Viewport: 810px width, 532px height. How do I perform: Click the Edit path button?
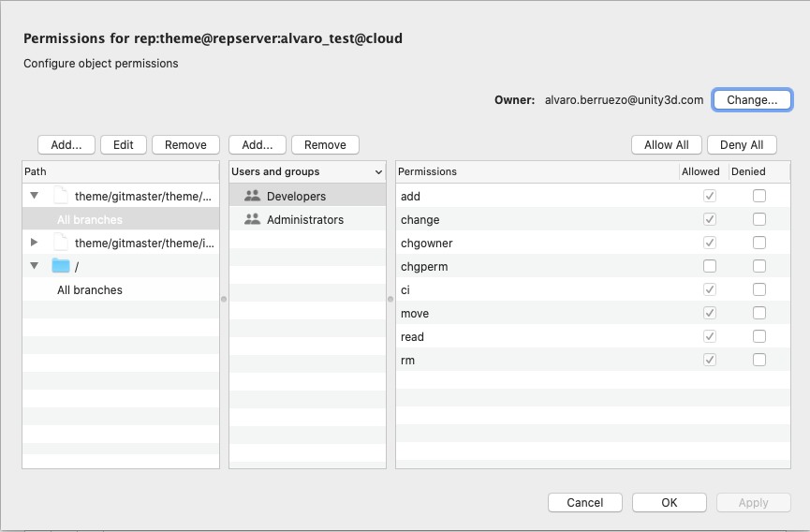click(x=124, y=144)
